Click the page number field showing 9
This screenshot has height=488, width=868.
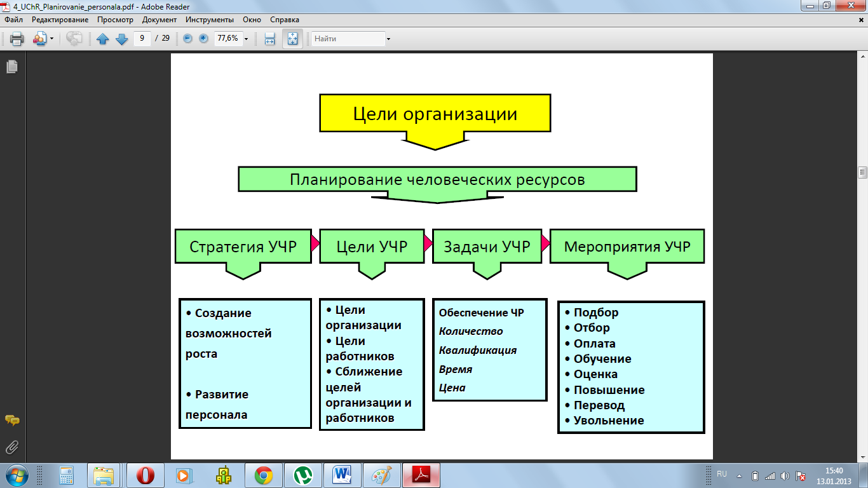pos(142,38)
